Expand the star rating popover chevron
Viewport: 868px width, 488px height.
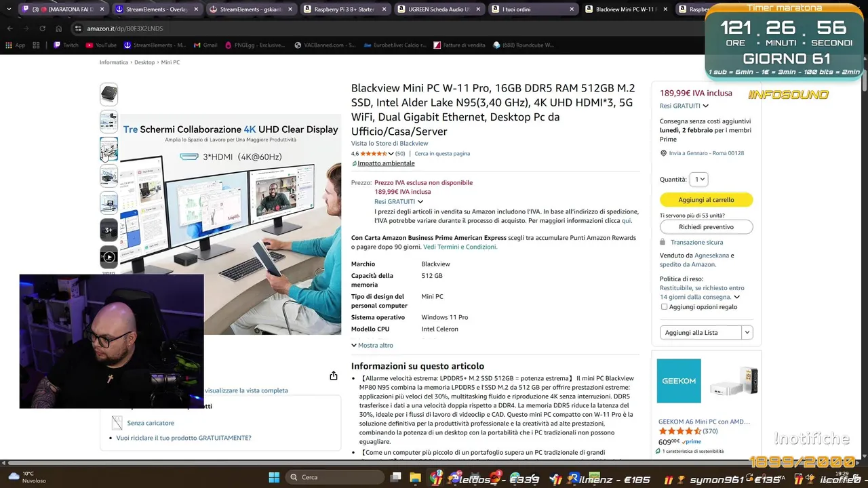click(391, 154)
